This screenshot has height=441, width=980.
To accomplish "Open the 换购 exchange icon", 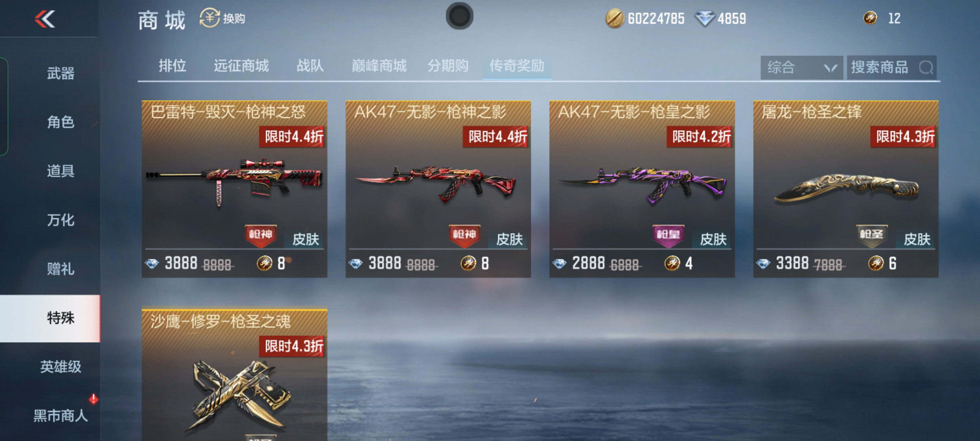I will (209, 18).
